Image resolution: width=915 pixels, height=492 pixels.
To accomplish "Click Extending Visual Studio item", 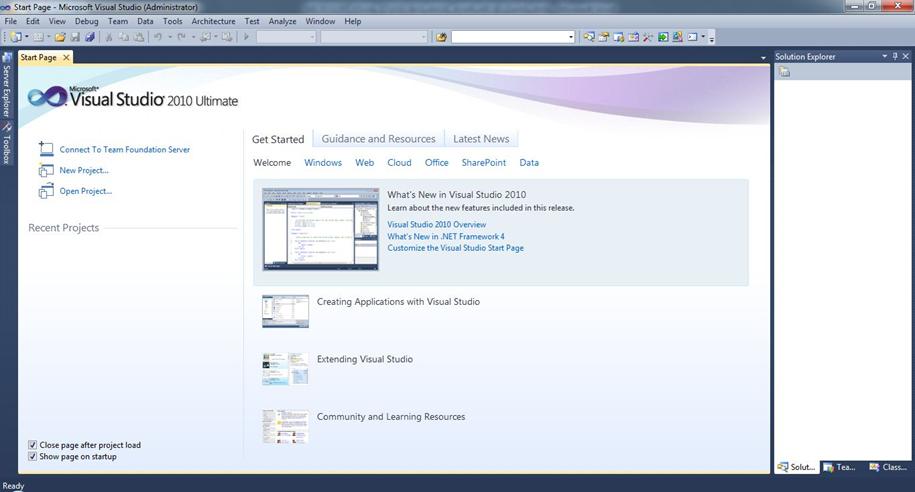I will pos(365,359).
